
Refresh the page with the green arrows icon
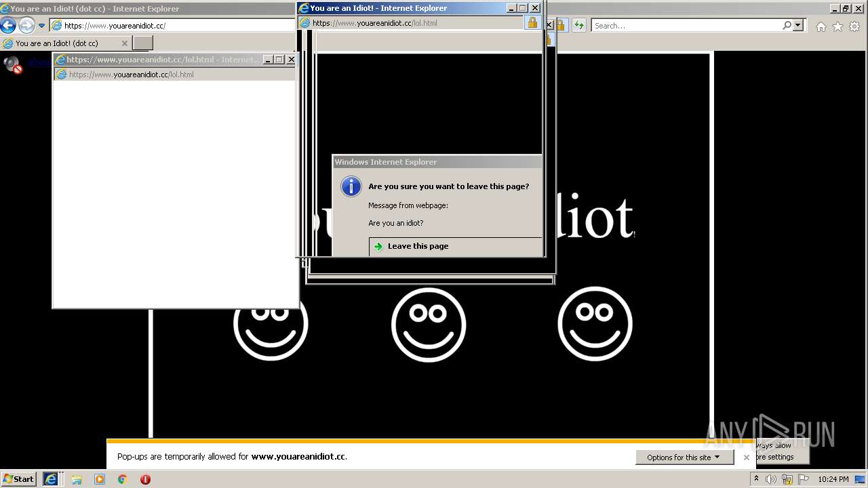(x=578, y=26)
